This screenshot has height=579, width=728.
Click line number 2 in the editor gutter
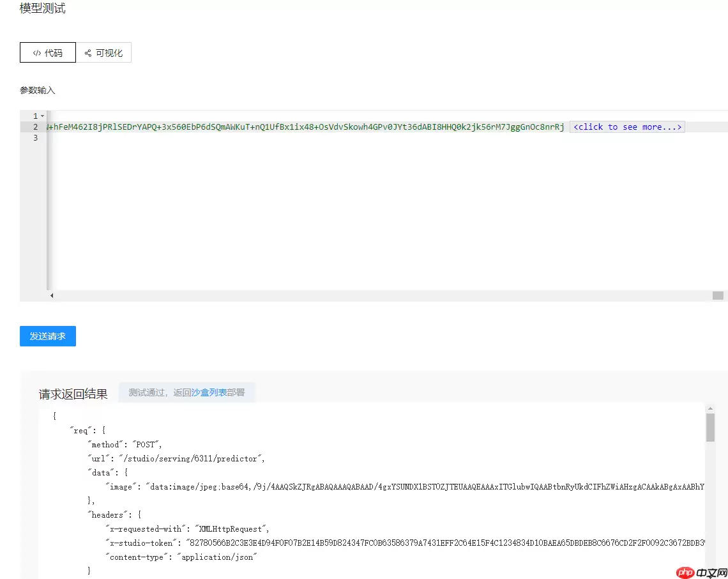pos(36,127)
